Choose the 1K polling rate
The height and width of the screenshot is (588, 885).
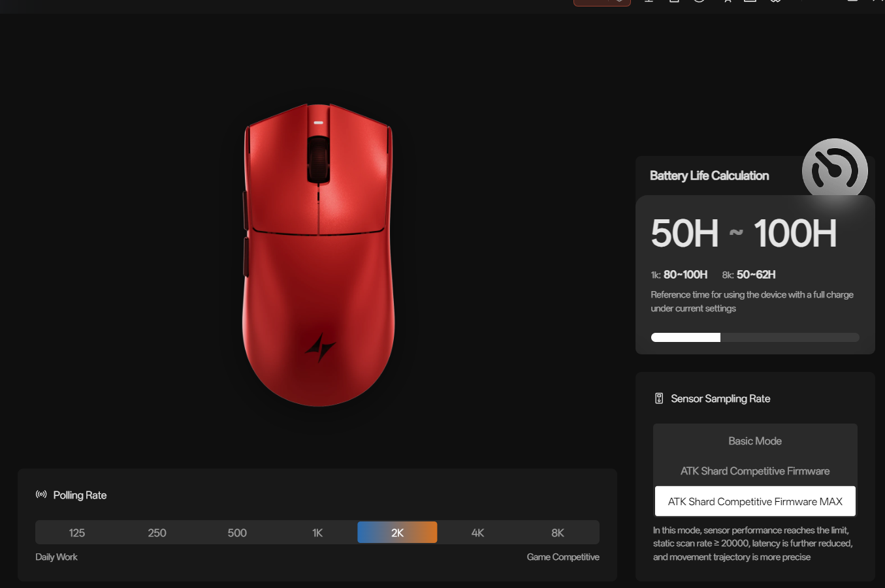(x=317, y=533)
